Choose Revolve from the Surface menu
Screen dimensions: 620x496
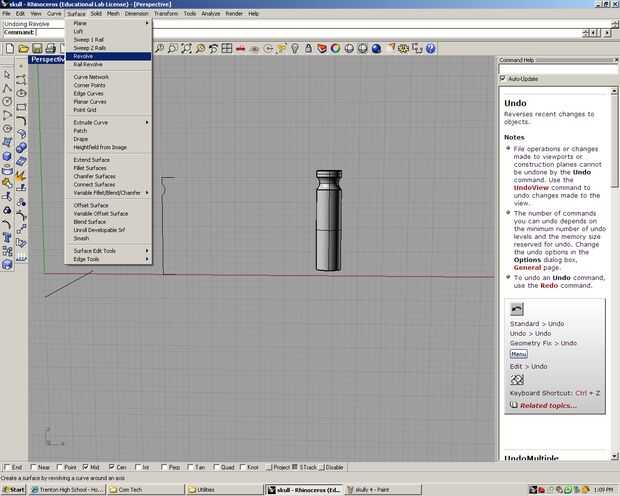[x=108, y=56]
